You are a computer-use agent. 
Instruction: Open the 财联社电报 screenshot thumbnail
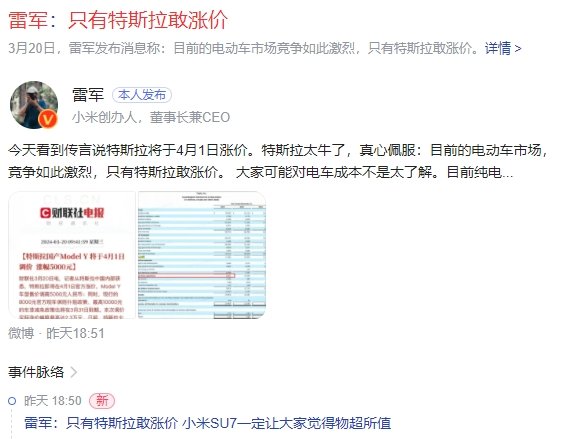tap(72, 255)
